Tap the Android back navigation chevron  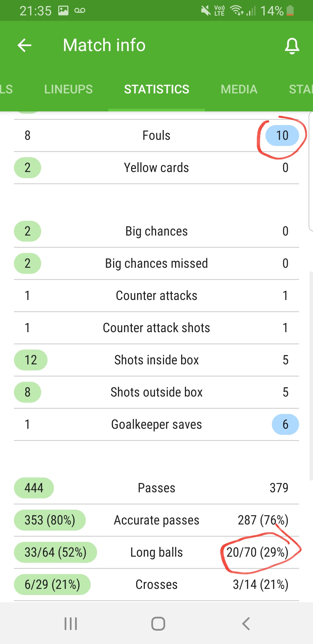coord(246,623)
